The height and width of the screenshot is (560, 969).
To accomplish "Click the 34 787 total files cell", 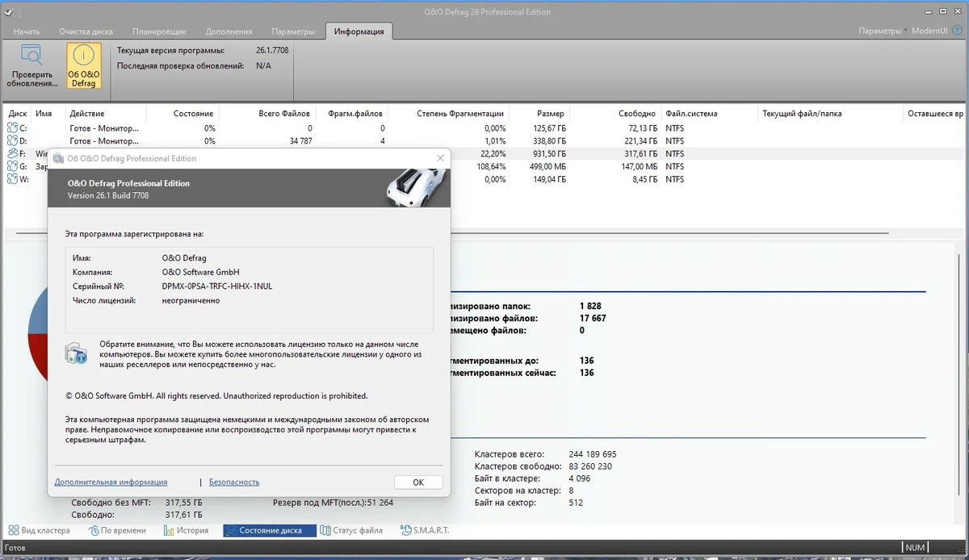I will pyautogui.click(x=300, y=141).
